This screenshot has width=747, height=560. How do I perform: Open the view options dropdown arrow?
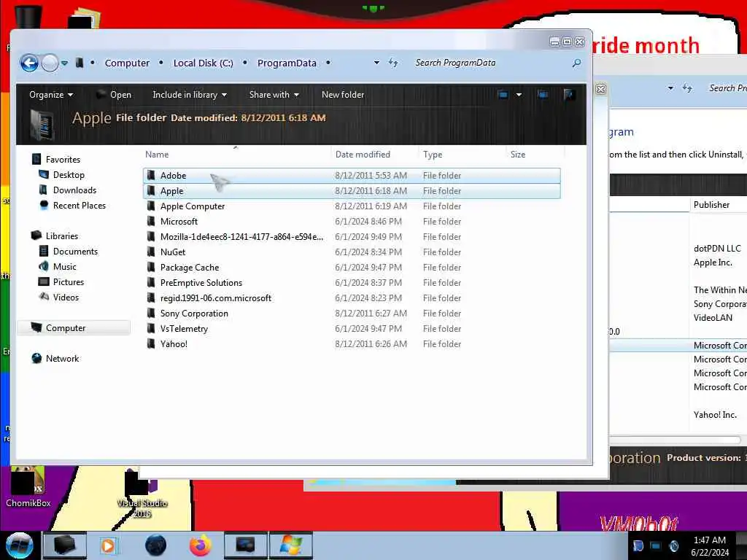click(x=519, y=95)
